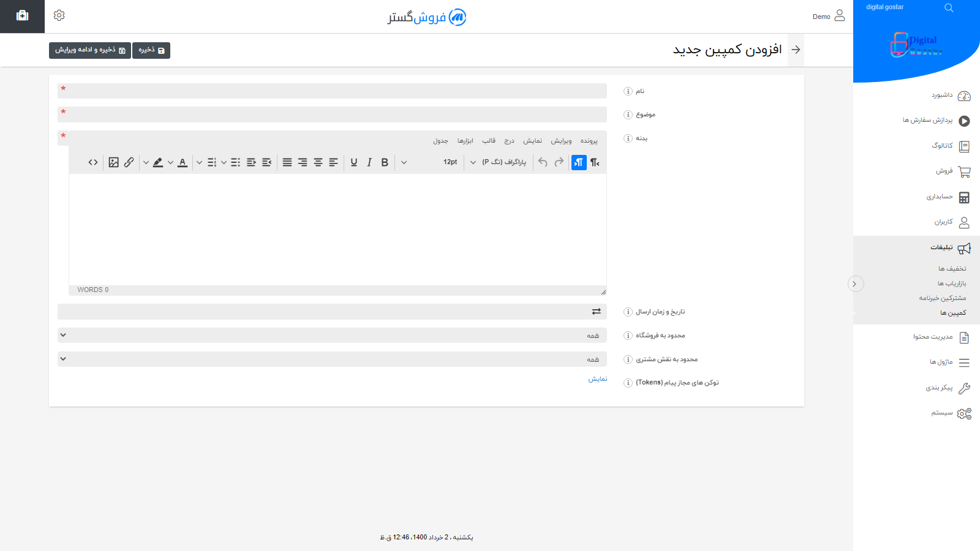
Task: Justify text with the editor toolbar
Action: [x=287, y=162]
